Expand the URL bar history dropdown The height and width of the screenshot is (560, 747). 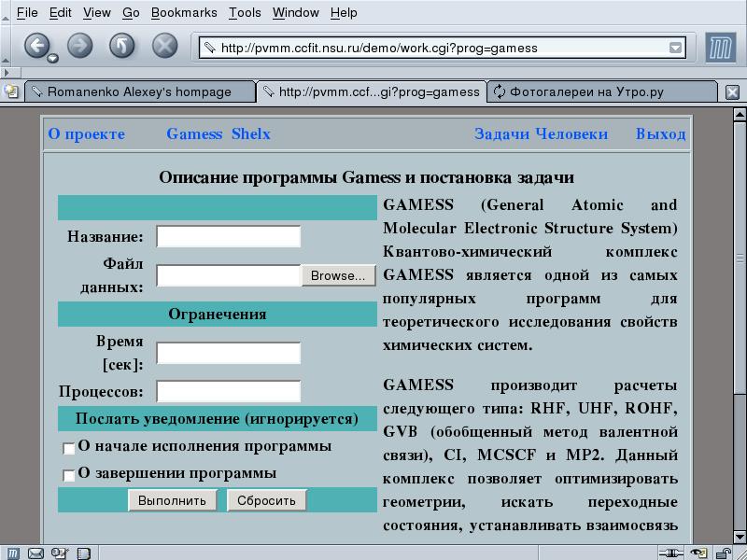(675, 48)
